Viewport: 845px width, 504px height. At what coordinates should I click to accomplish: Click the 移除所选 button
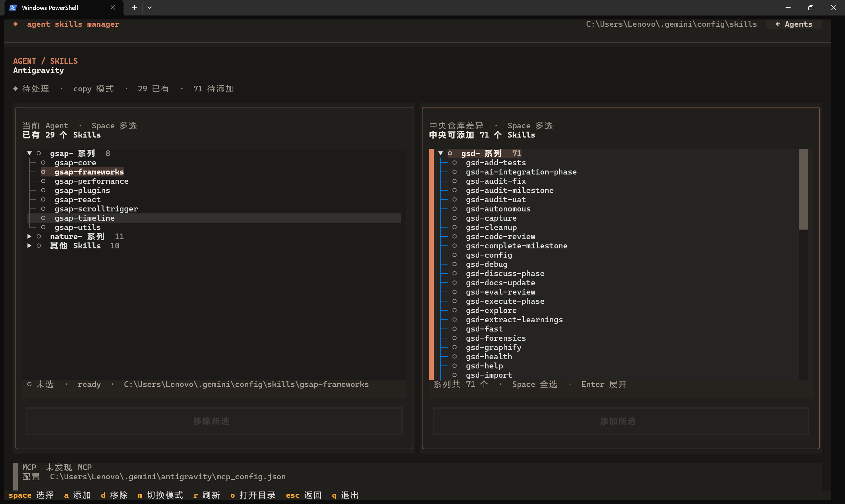click(215, 421)
